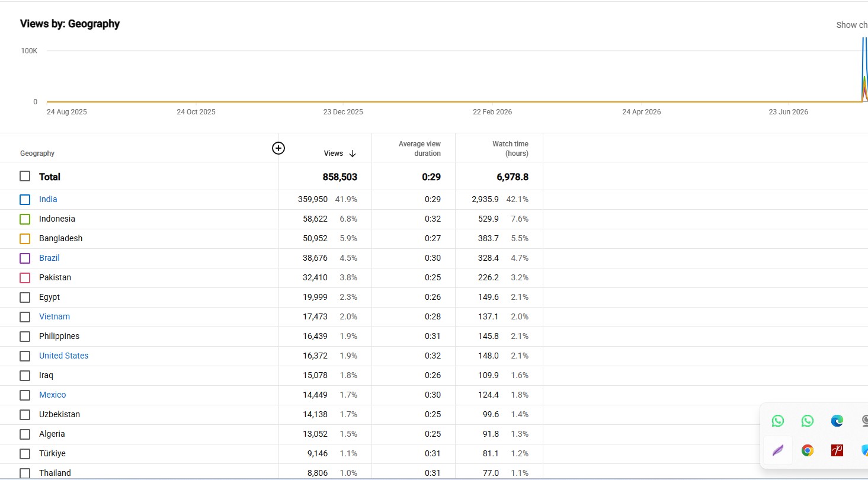Viewport: 868px width, 480px height.
Task: Open the purple feather tray icon
Action: tap(778, 450)
